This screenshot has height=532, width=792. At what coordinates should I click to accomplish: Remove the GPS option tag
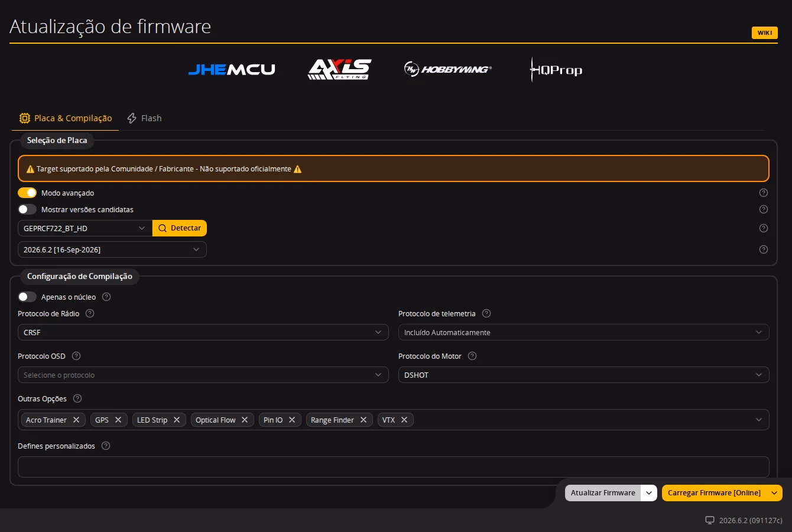(x=118, y=420)
